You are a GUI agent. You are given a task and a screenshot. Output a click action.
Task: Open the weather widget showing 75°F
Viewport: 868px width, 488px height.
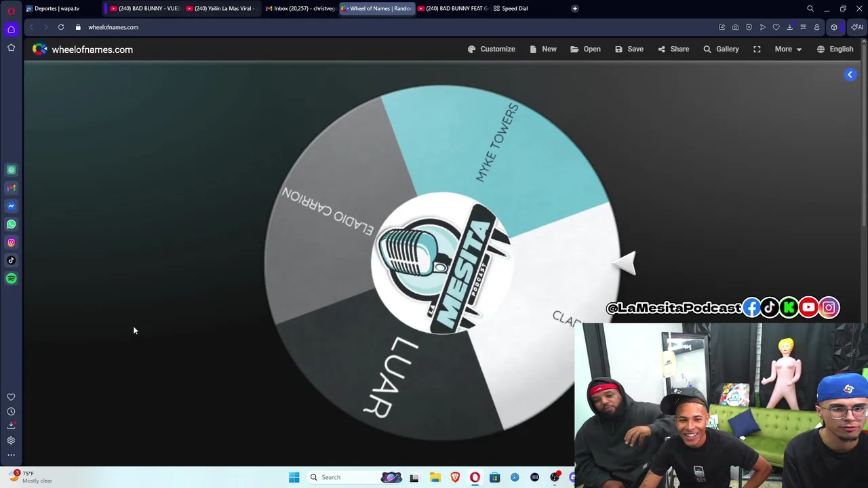click(x=32, y=477)
